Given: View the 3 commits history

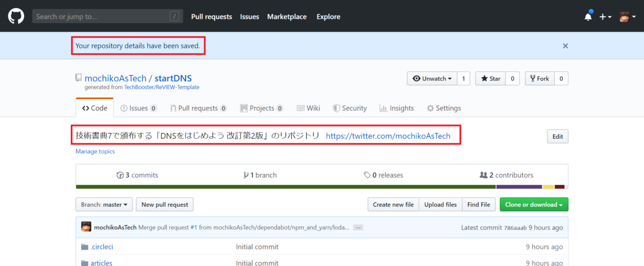Looking at the screenshot, I should tap(137, 175).
